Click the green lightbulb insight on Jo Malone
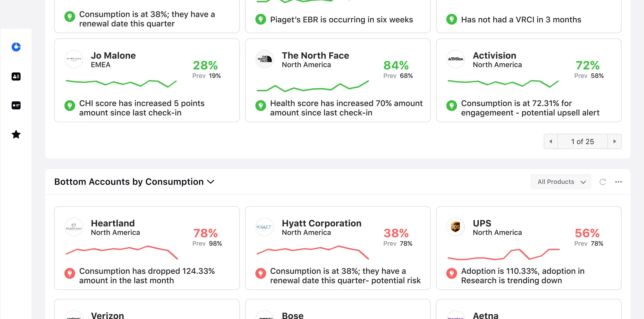This screenshot has width=644, height=319. (70, 105)
